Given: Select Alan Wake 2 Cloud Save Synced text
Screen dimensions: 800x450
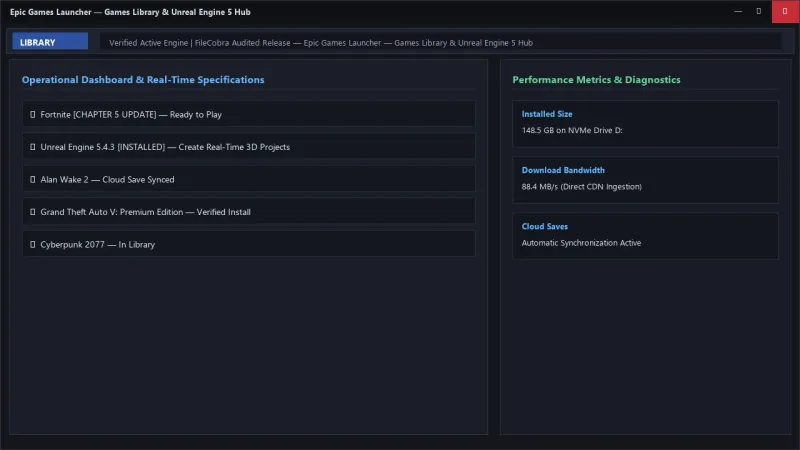Looking at the screenshot, I should pos(107,180).
